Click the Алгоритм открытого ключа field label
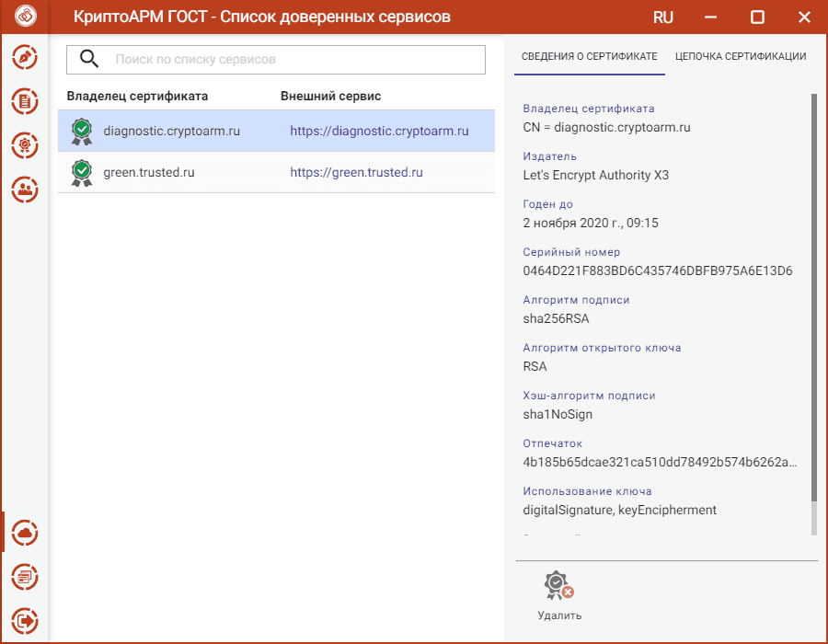This screenshot has height=644, width=828. click(602, 348)
